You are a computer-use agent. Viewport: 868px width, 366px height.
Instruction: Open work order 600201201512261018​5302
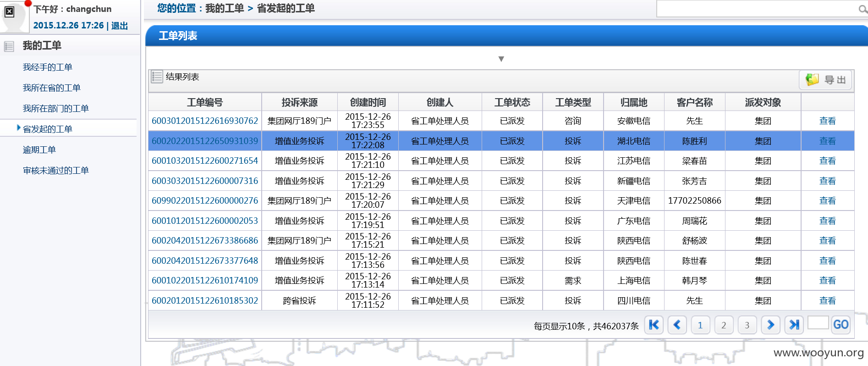[205, 300]
